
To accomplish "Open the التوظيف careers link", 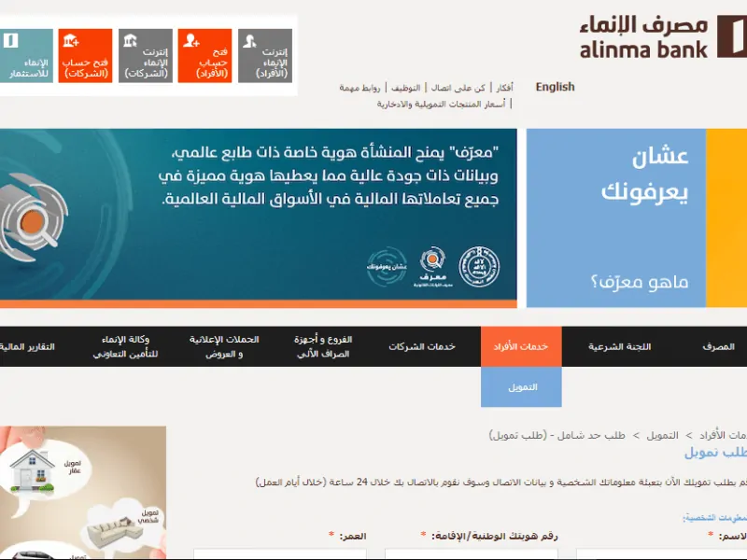I will 406,88.
